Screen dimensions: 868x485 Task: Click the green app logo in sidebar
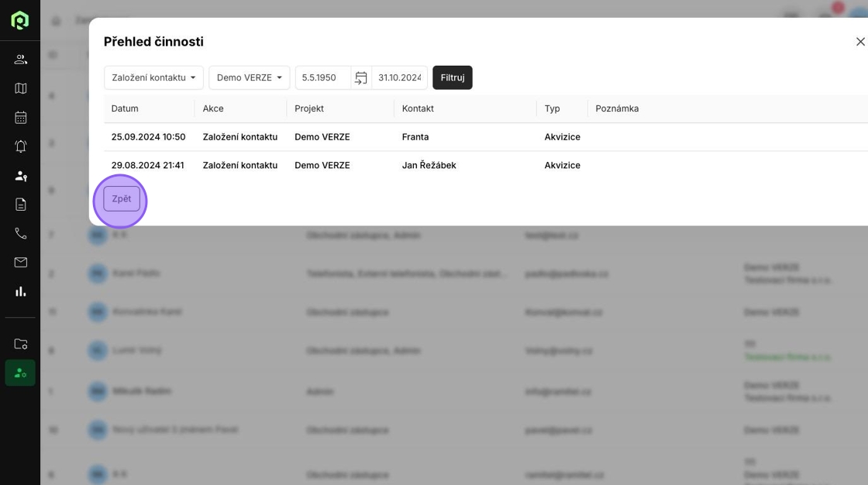click(20, 20)
